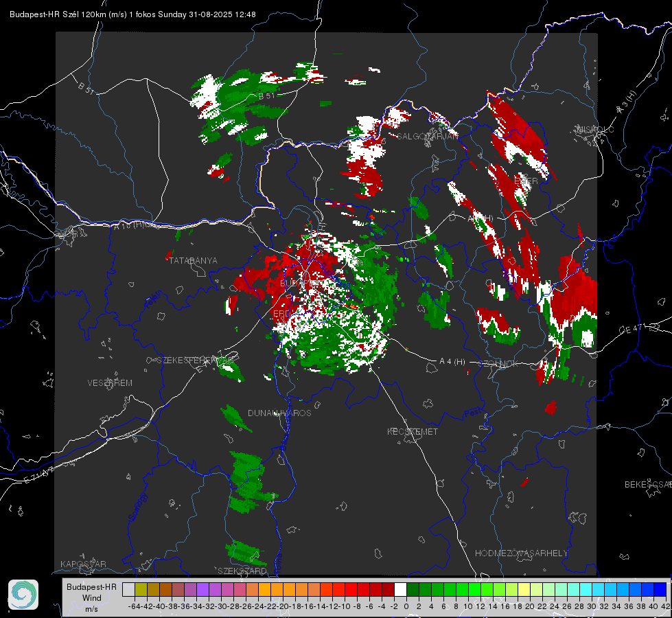The image size is (672, 618).
Task: Pick the light gray swatch left of -64
Action: coord(128,589)
